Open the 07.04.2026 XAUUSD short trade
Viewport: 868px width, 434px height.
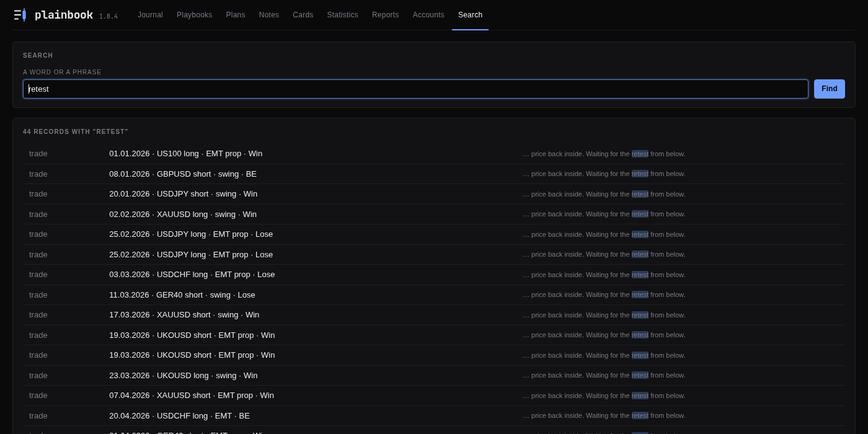point(192,396)
